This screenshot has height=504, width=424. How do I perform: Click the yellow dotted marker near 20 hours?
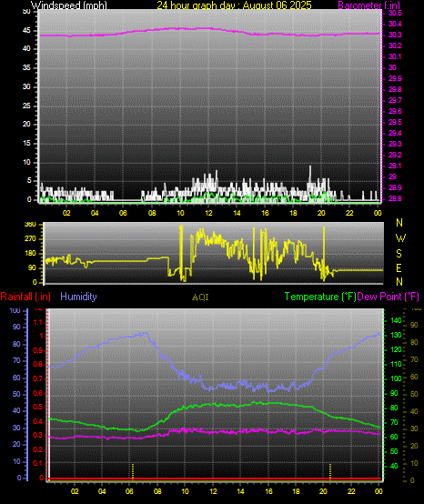click(329, 471)
